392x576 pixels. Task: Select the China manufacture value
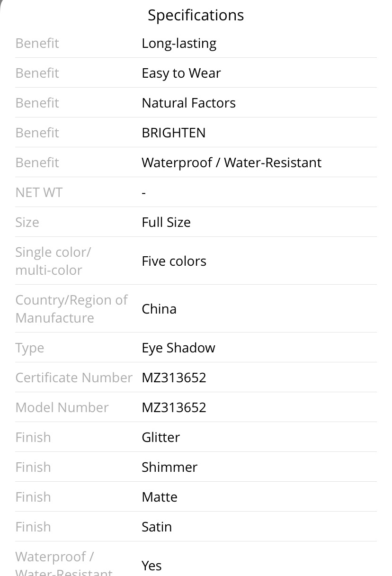point(159,309)
